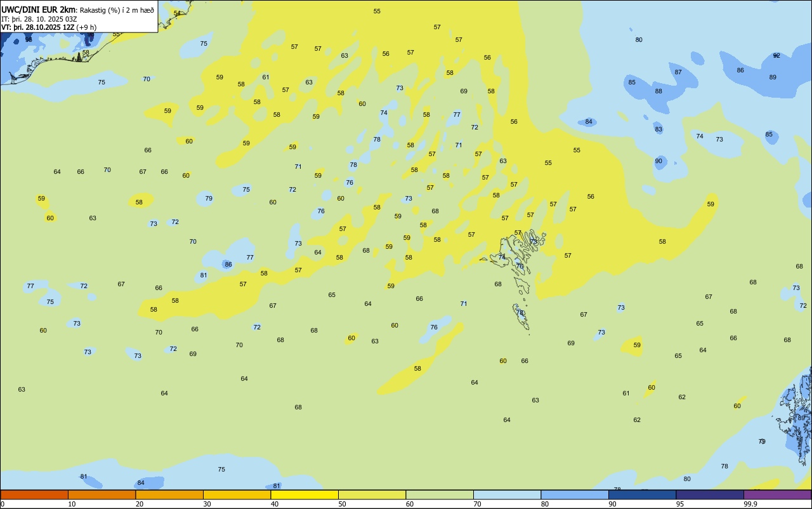This screenshot has width=812, height=509.
Task: Click the humidity value '87' on the map
Action: coord(678,72)
